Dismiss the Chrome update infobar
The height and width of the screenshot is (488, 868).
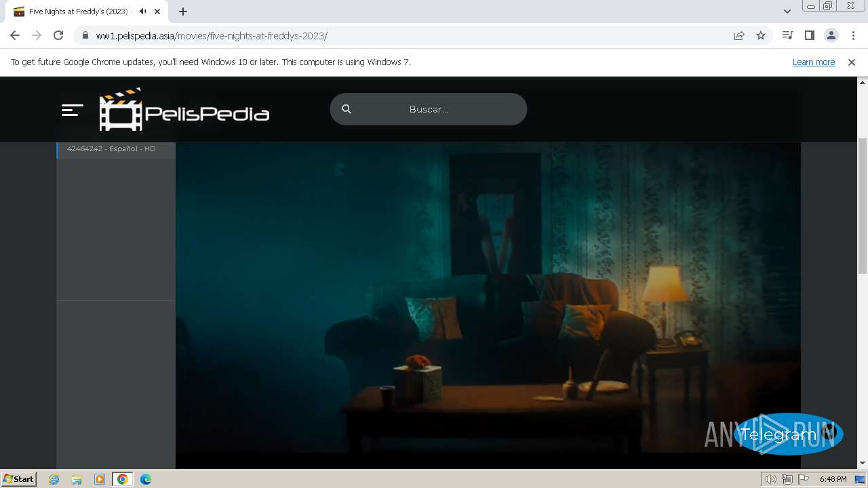[x=852, y=62]
